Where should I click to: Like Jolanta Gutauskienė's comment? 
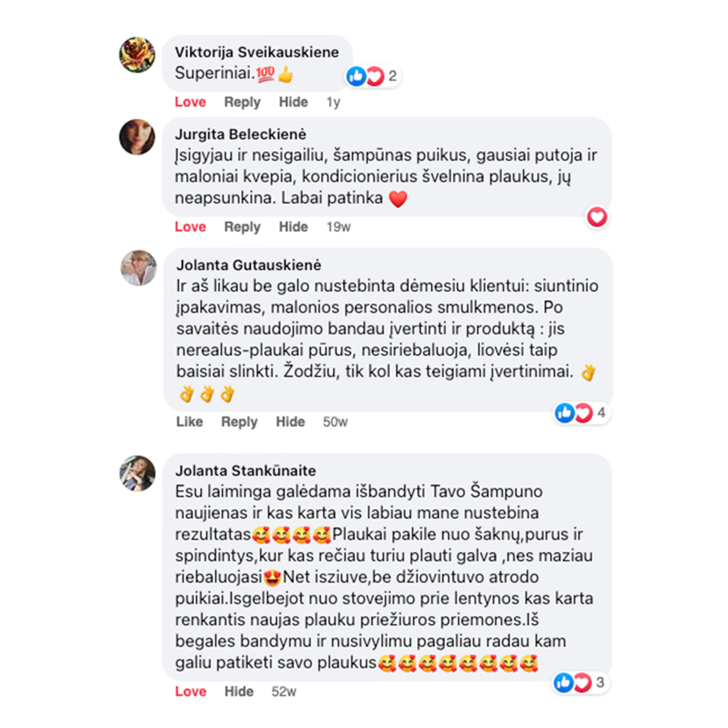pos(190,422)
